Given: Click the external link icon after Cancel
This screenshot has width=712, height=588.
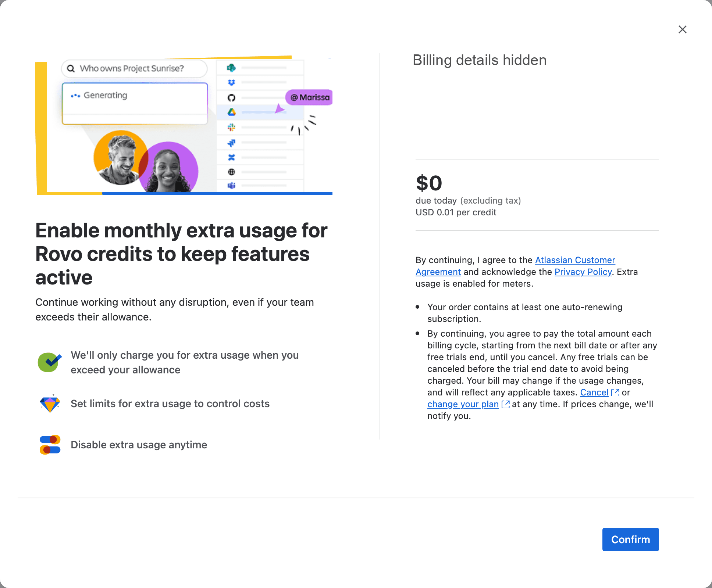Looking at the screenshot, I should [x=615, y=392].
